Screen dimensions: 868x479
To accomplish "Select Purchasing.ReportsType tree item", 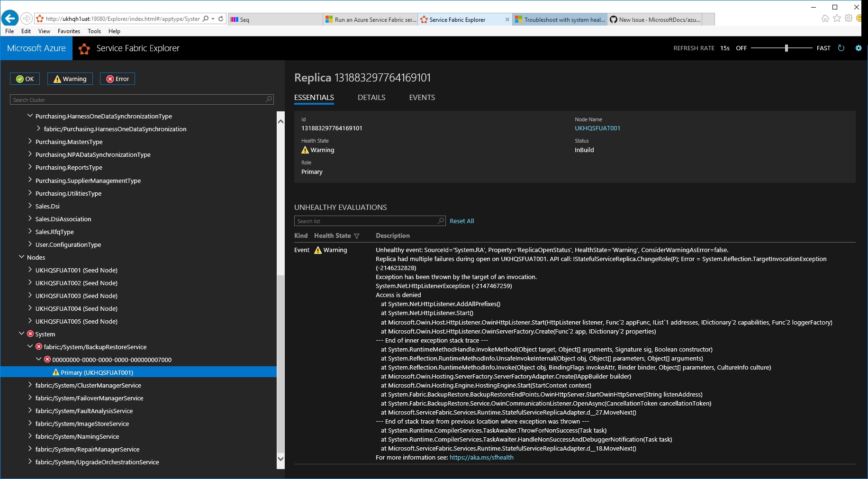I will click(69, 167).
